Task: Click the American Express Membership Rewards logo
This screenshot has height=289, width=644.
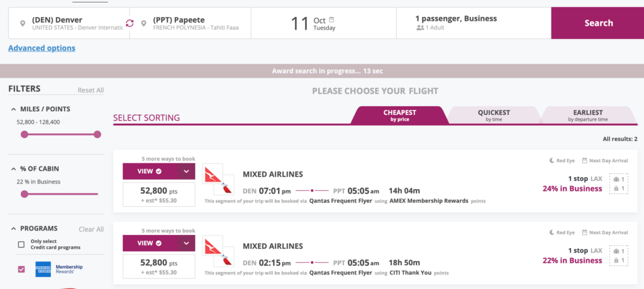Action: pyautogui.click(x=43, y=269)
